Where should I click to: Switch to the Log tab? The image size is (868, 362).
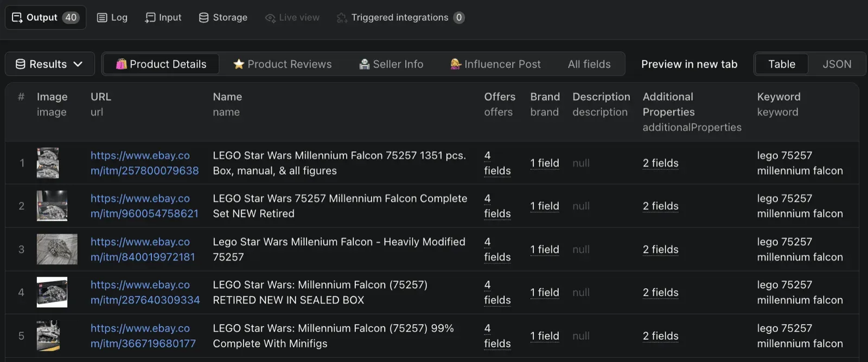click(112, 17)
